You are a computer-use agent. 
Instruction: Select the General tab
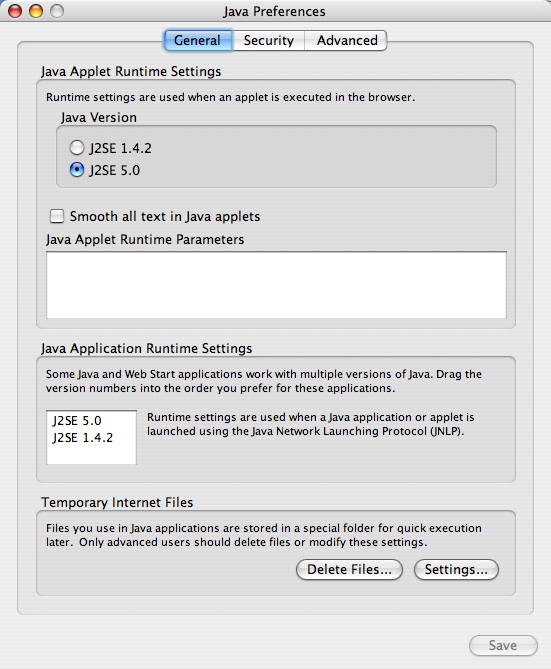point(198,41)
